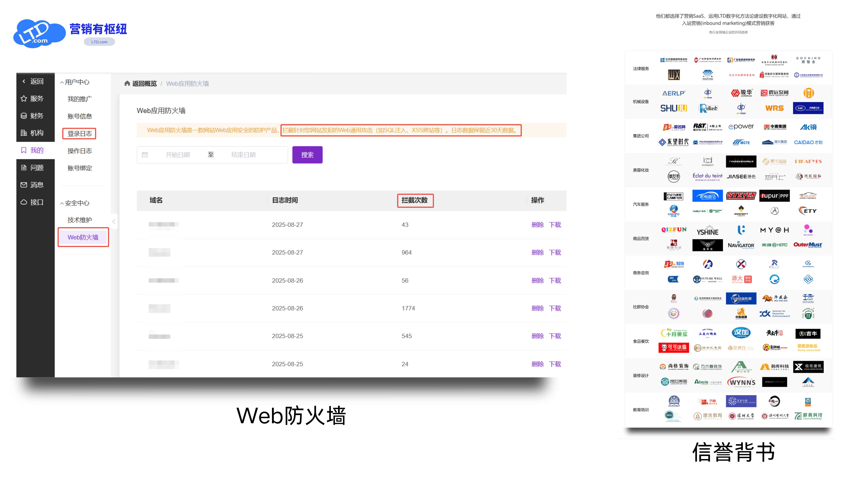Click the 法律服务 category label
The width and height of the screenshot is (868, 488).
coord(641,68)
